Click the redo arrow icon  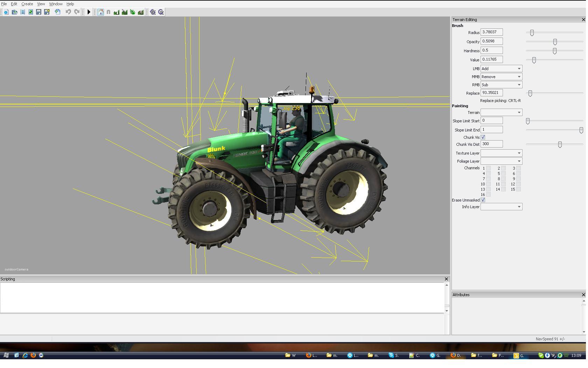pyautogui.click(x=77, y=12)
